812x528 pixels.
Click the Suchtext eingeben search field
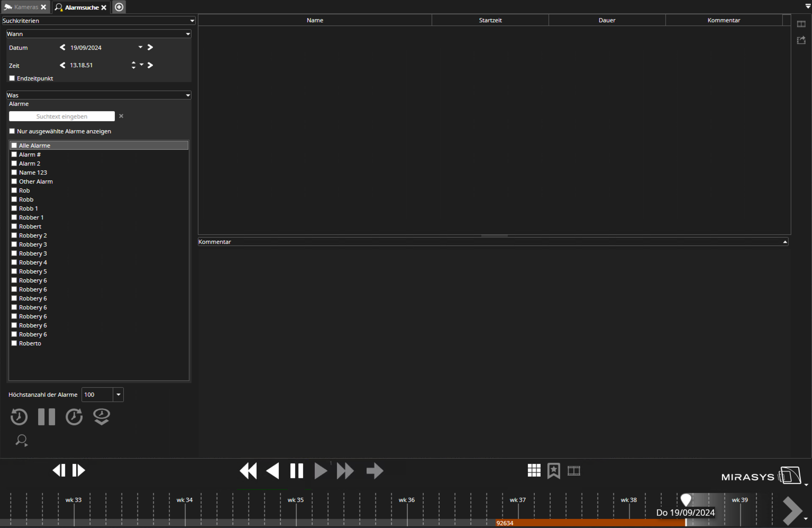tap(62, 116)
